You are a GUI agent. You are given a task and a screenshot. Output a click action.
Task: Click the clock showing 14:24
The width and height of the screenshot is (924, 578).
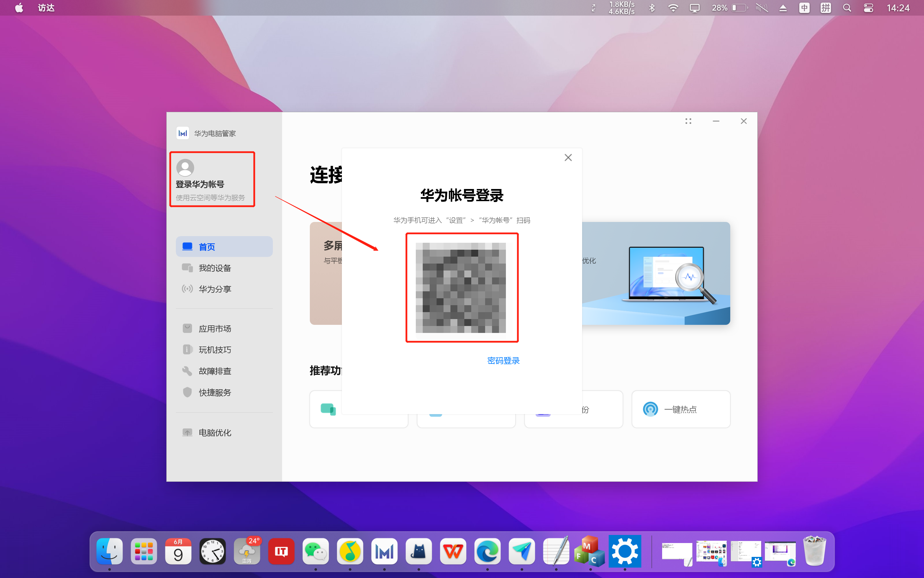pyautogui.click(x=898, y=8)
